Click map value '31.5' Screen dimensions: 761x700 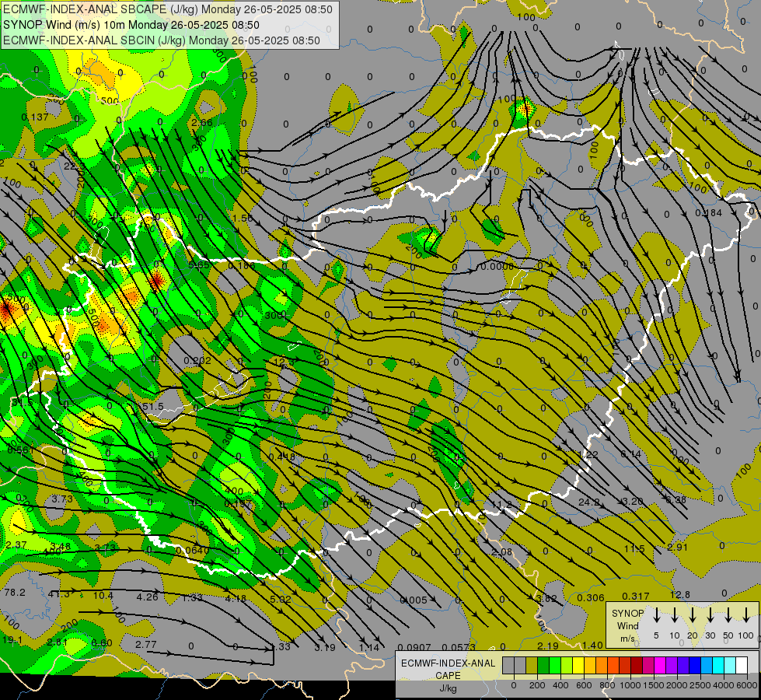tap(23, 402)
